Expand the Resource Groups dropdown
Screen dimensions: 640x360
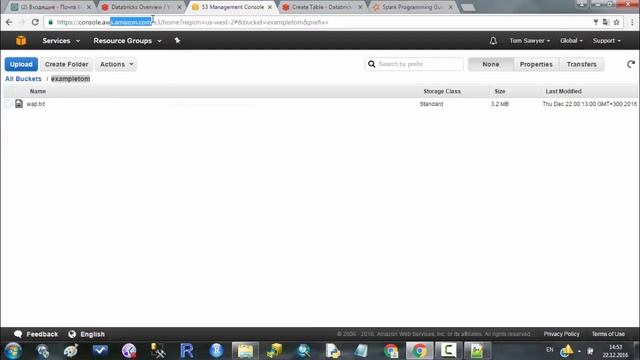[127, 41]
